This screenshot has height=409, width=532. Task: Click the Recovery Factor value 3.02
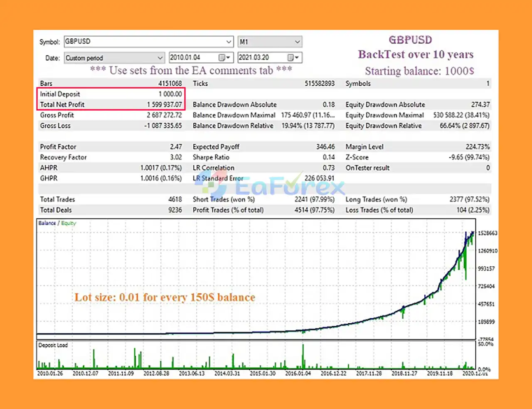click(x=176, y=157)
